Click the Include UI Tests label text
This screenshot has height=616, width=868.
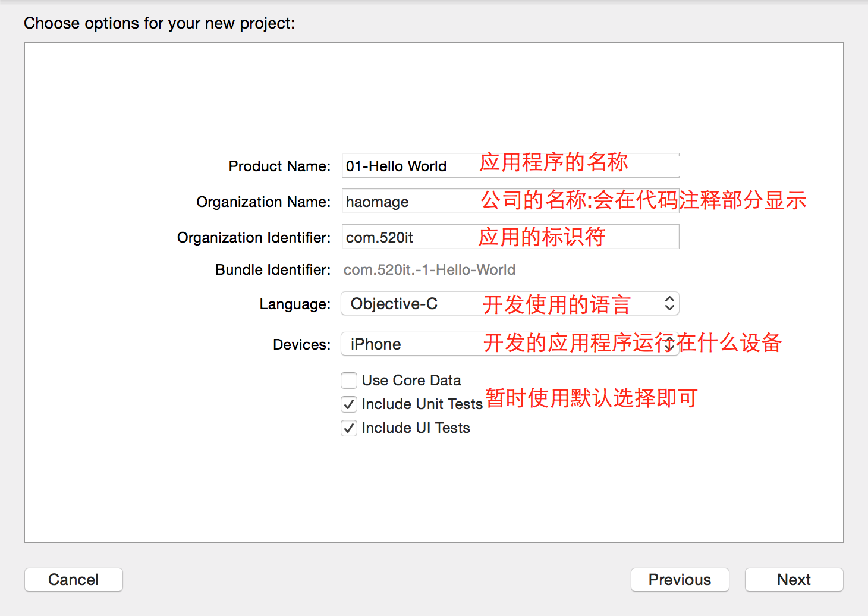pyautogui.click(x=416, y=428)
